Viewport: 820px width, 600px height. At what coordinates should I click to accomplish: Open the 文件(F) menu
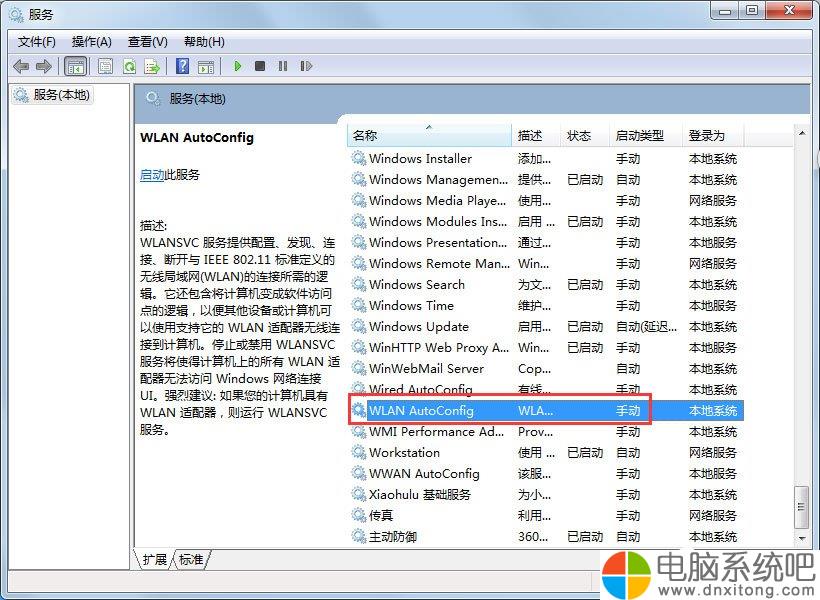(x=37, y=42)
